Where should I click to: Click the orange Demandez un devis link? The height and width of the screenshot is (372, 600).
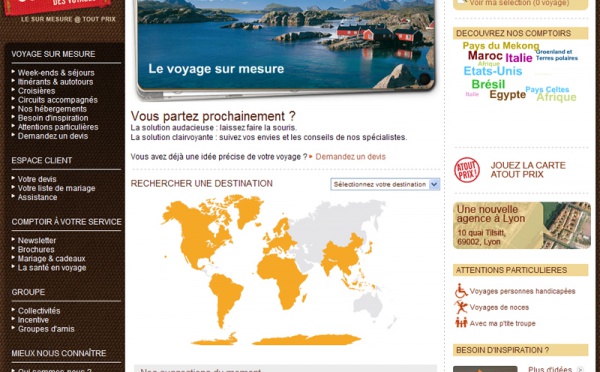tap(351, 157)
